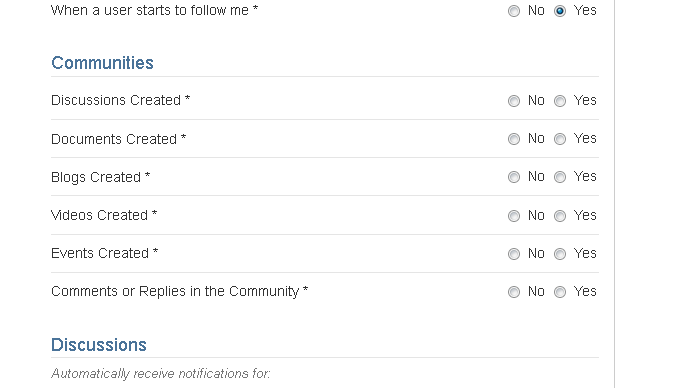This screenshot has width=682, height=388.
Task: Enable Blogs Created notifications with Yes
Action: click(560, 177)
